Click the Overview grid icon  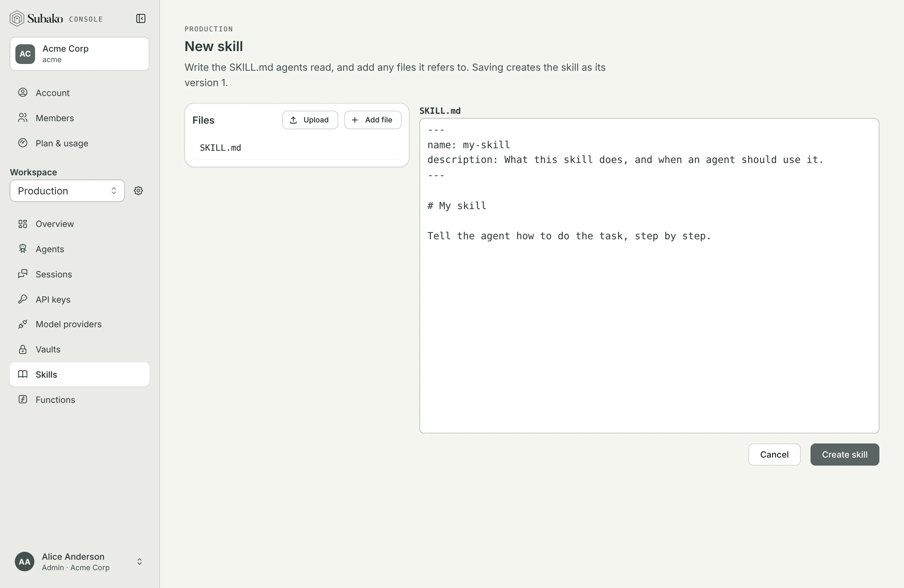point(23,224)
